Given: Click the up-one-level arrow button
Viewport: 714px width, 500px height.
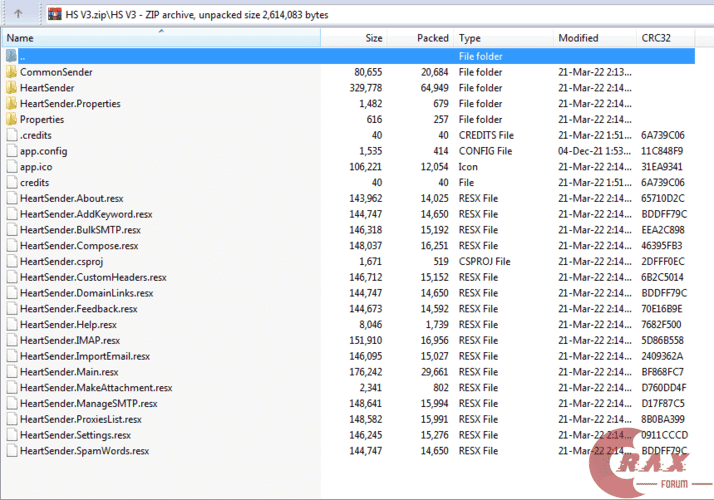Looking at the screenshot, I should (x=20, y=14).
